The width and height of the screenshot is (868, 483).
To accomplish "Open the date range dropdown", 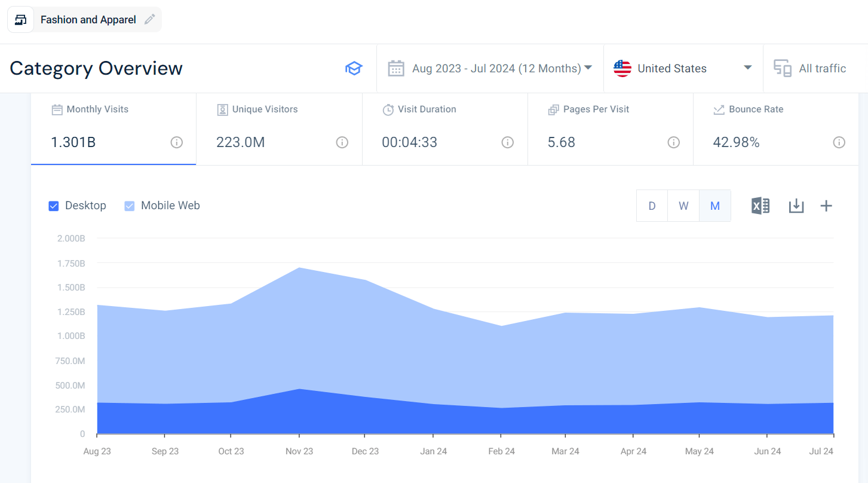I will [x=490, y=69].
